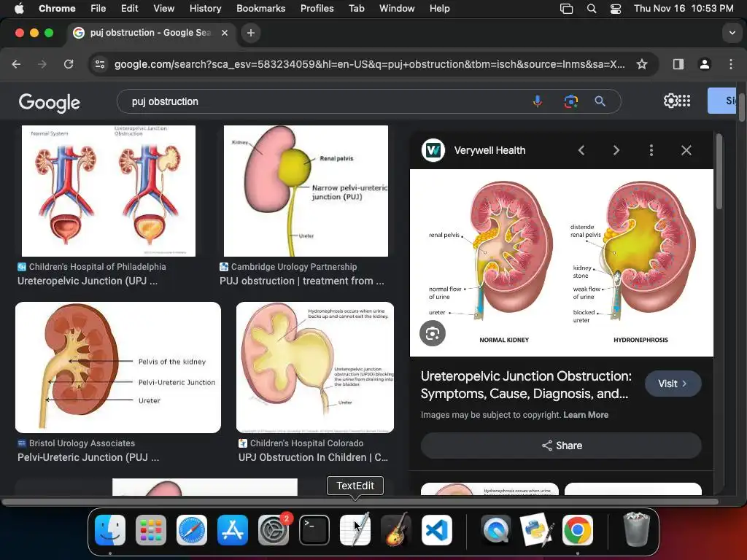
Task: Open Pelvi-Ureteric Junction result title
Action: [88, 457]
